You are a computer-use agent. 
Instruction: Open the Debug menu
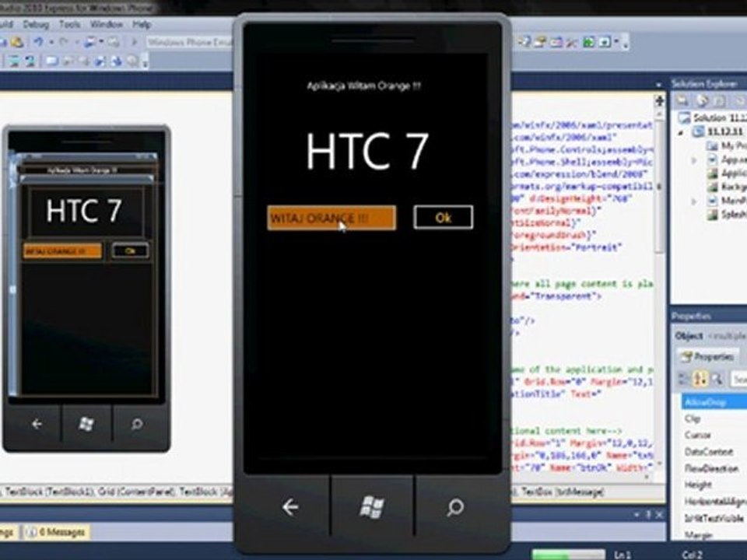click(x=37, y=24)
